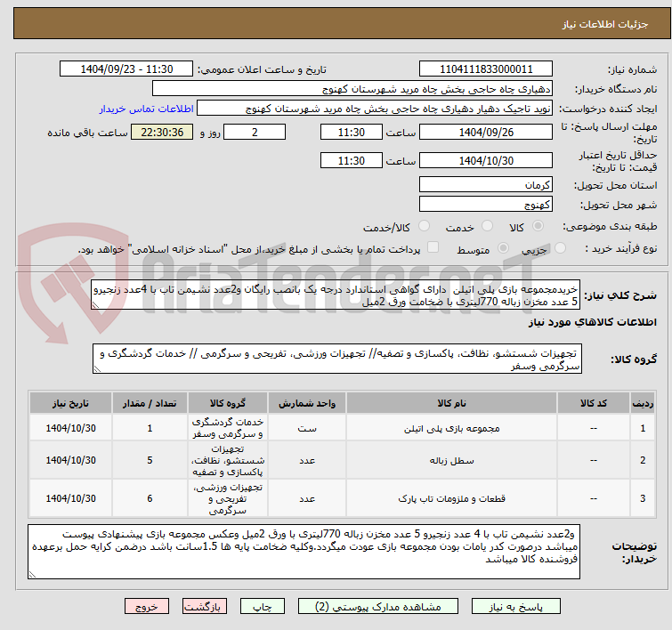Click the چاپ print button
The image size is (672, 630).
[263, 607]
